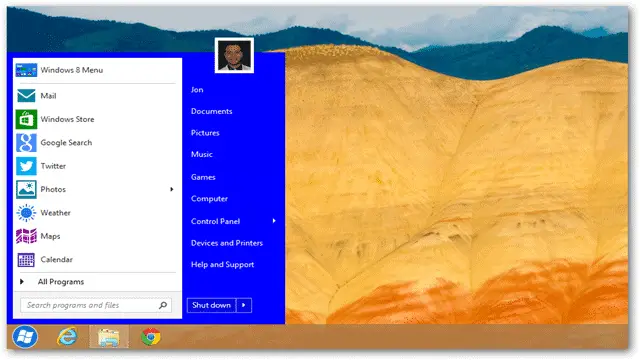Open Google Chrome from the taskbar
The width and height of the screenshot is (640, 360).
[x=151, y=337]
